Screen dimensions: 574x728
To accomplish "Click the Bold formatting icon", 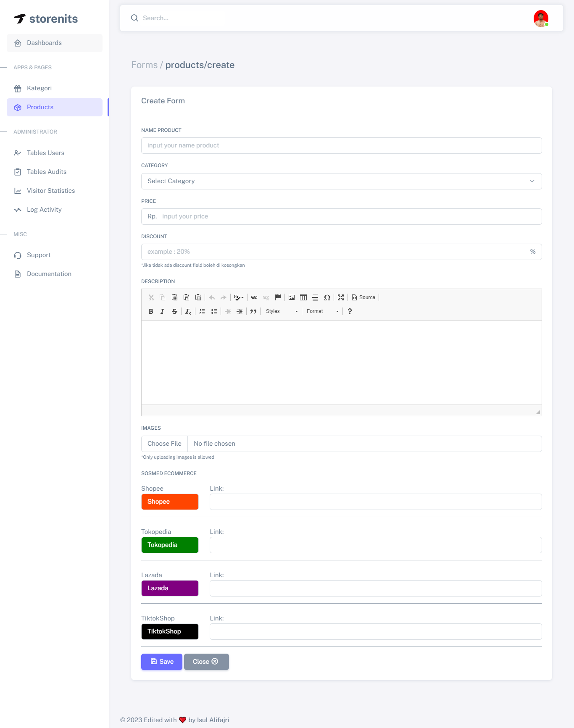I will coord(151,311).
